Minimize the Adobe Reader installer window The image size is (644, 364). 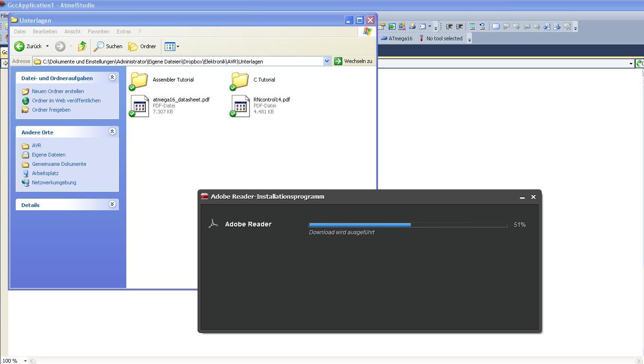pos(522,197)
